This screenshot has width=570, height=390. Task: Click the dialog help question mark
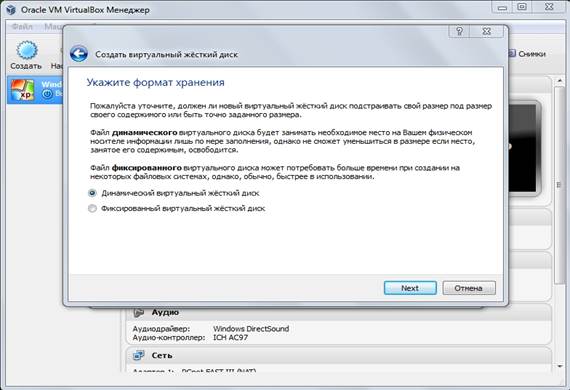(x=459, y=31)
